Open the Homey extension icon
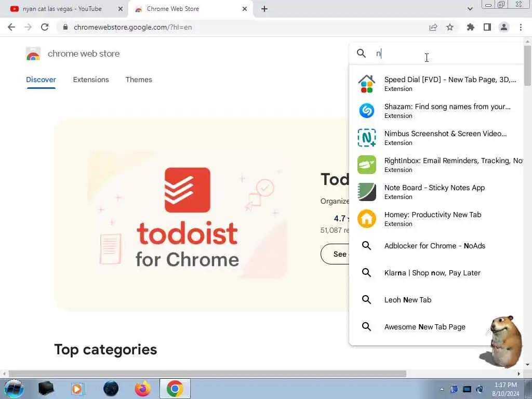Viewport: 532px width, 399px height. (x=367, y=219)
